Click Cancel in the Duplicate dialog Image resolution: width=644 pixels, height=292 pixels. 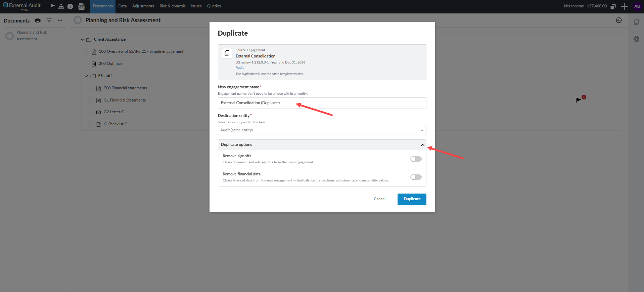380,199
